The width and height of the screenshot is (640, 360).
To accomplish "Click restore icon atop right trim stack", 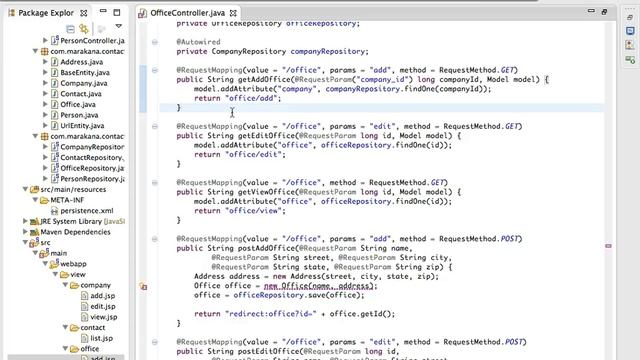I will click(630, 18).
